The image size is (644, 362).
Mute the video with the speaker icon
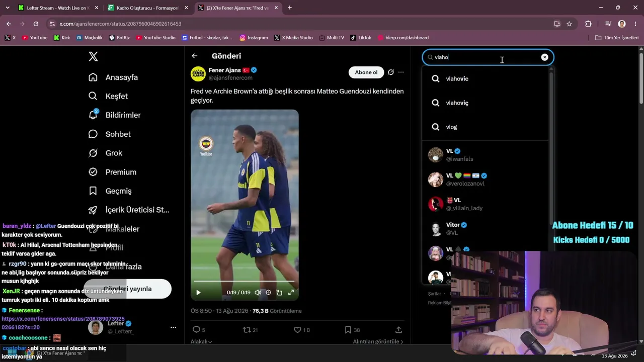pos(258,292)
